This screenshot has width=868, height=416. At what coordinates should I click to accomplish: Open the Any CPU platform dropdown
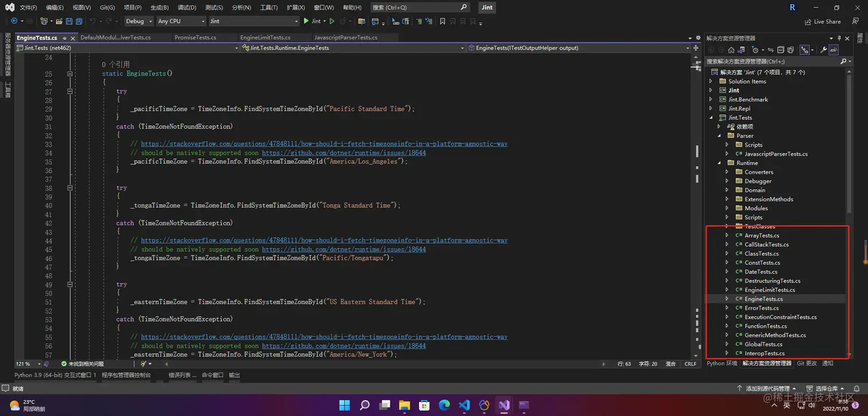pyautogui.click(x=181, y=21)
